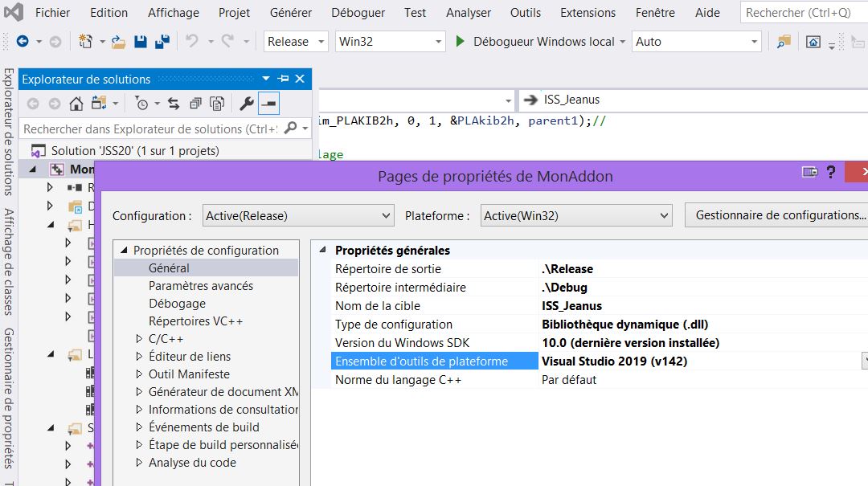The image size is (868, 486).
Task: Open the Edition menu
Action: pos(109,12)
